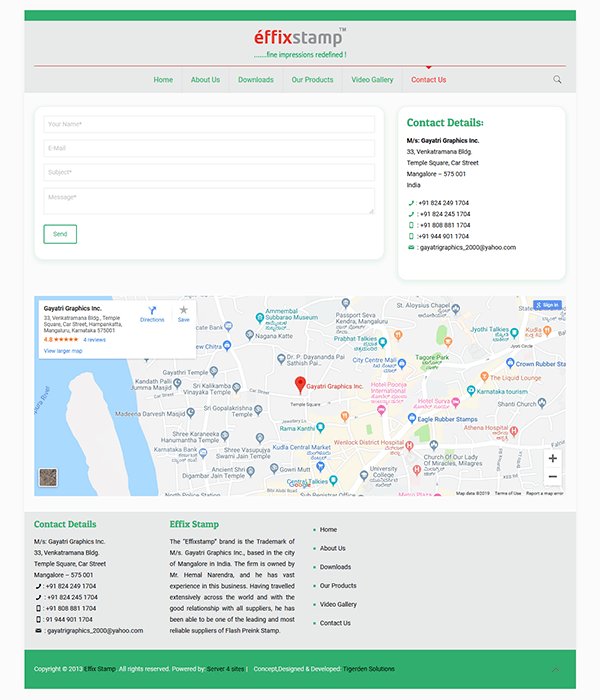Click Wenlock District Hospital marker on map
Image resolution: width=600 pixels, height=700 pixels.
[409, 446]
